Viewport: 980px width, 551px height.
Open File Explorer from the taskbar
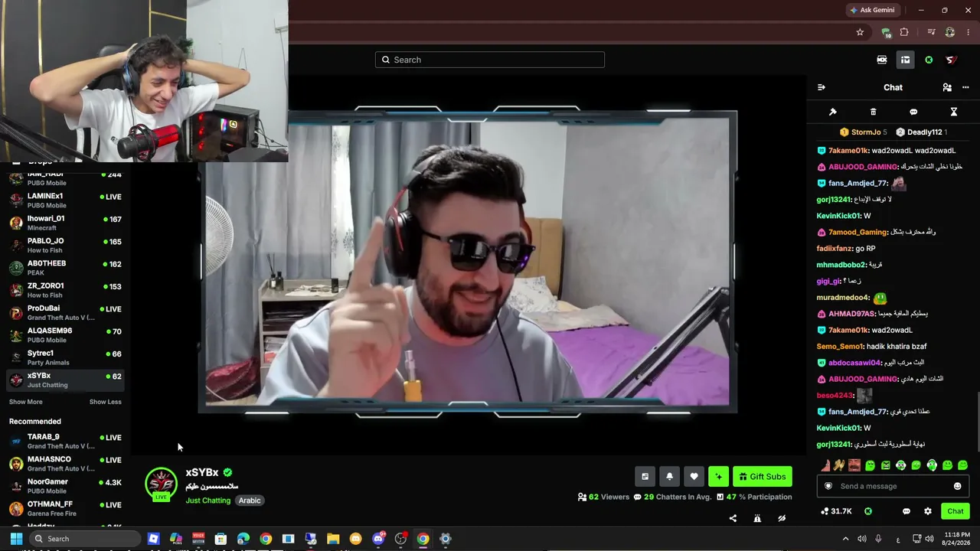pos(333,539)
